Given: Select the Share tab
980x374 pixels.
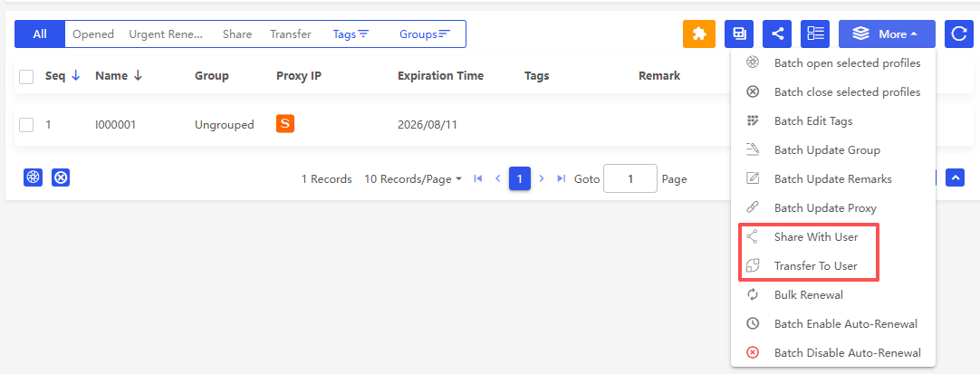Looking at the screenshot, I should coord(237,34).
